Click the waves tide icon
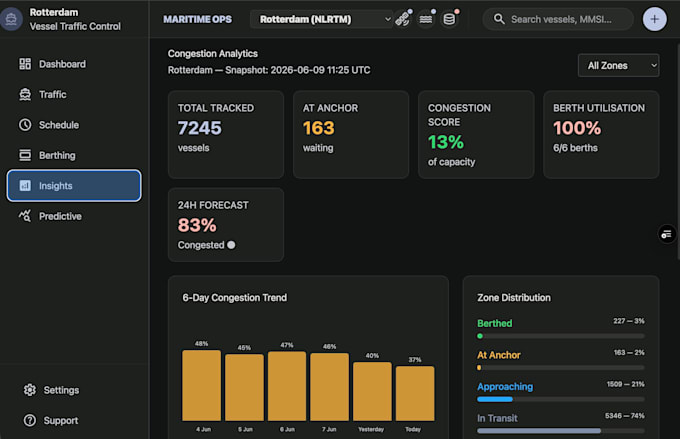Image resolution: width=680 pixels, height=439 pixels. 426,19
